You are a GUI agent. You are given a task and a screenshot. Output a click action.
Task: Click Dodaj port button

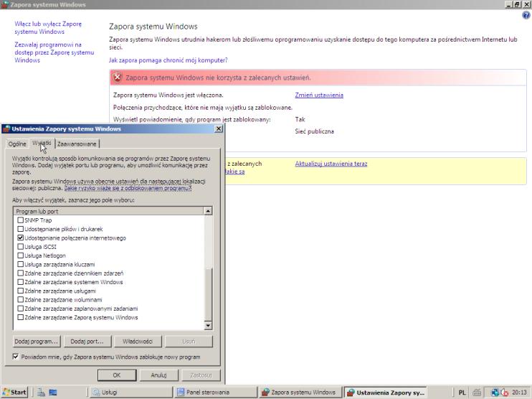(x=87, y=342)
